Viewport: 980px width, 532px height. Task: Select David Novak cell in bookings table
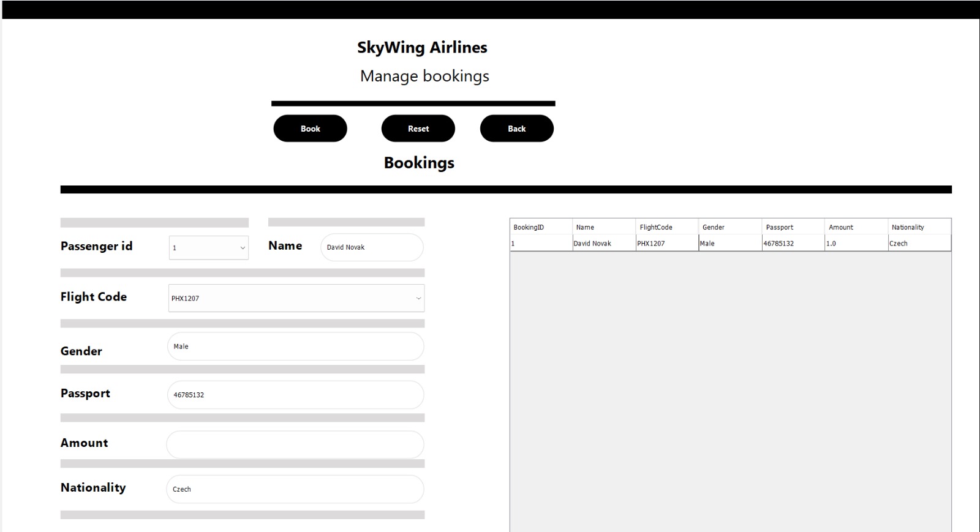click(x=604, y=243)
